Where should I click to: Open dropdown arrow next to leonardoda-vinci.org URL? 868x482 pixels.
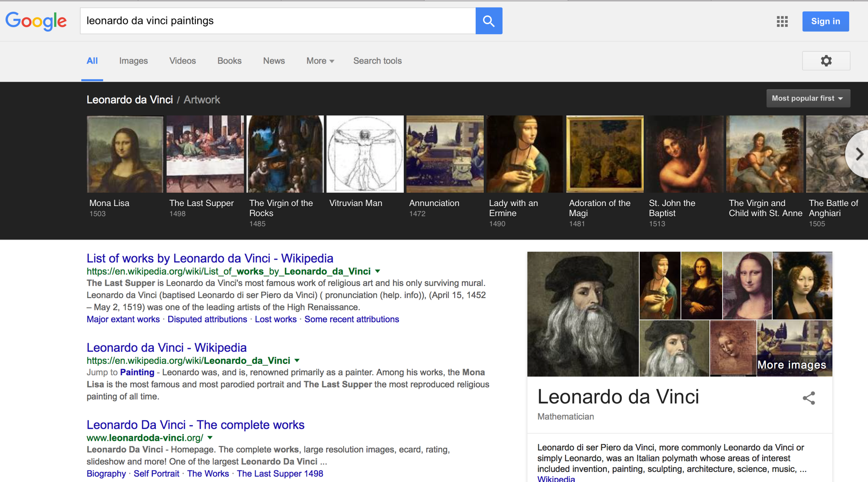pyautogui.click(x=210, y=438)
